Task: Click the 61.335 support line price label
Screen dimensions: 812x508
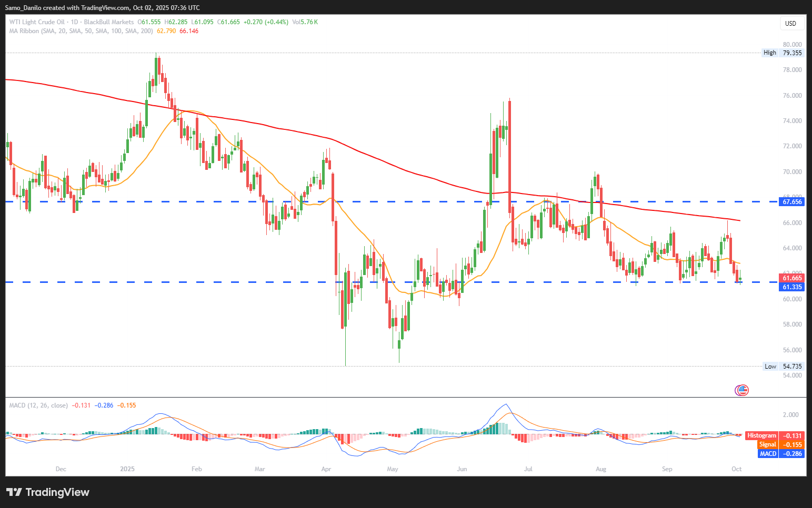Action: 792,287
